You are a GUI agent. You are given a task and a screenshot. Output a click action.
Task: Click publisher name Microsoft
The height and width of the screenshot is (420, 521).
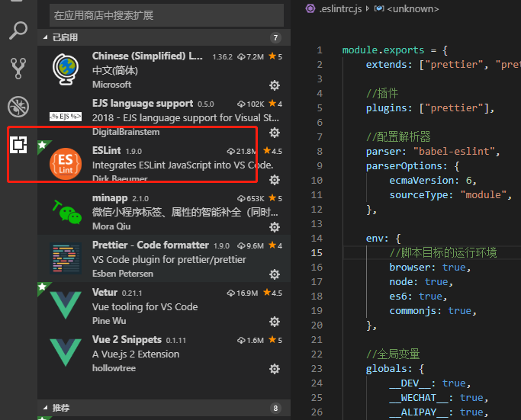point(111,85)
